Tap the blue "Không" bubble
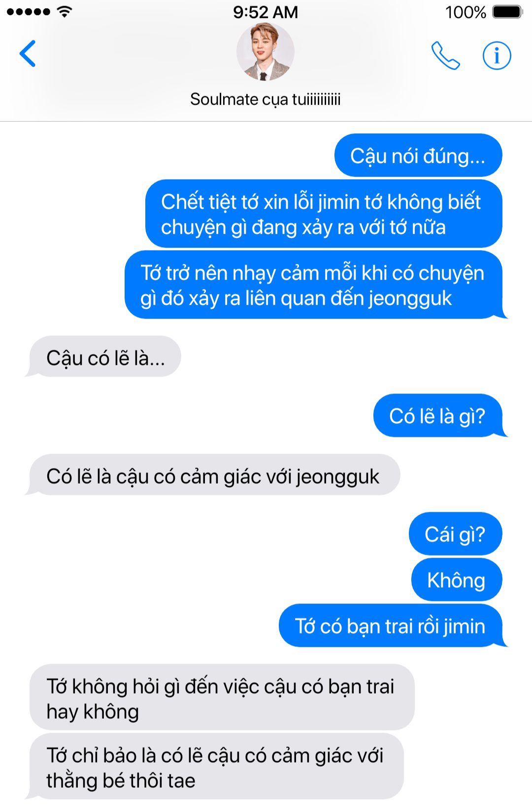The width and height of the screenshot is (532, 807). [457, 580]
